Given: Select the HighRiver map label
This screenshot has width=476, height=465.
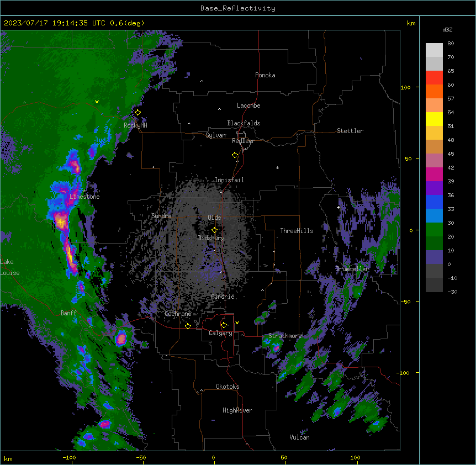Looking at the screenshot, I should pyautogui.click(x=237, y=410).
